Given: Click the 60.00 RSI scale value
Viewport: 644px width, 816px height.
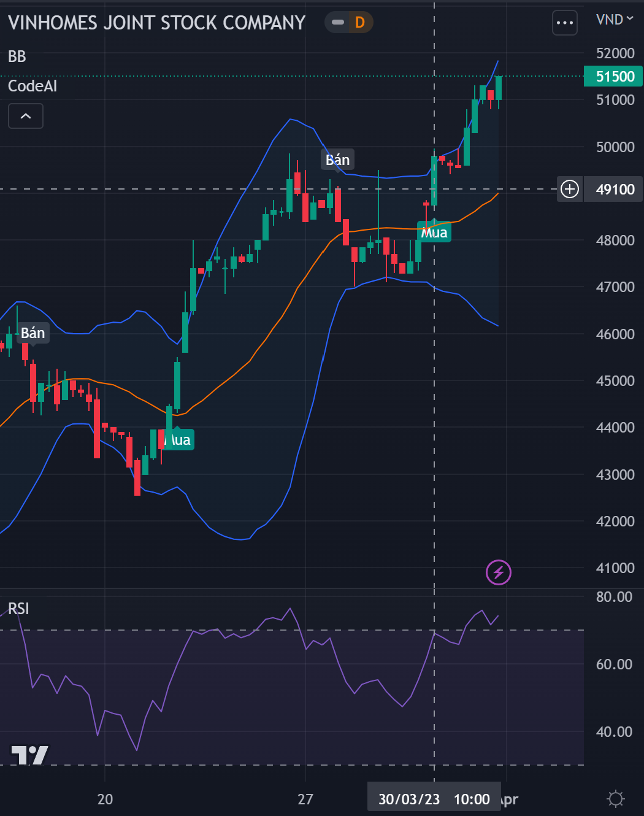Looking at the screenshot, I should [x=614, y=664].
